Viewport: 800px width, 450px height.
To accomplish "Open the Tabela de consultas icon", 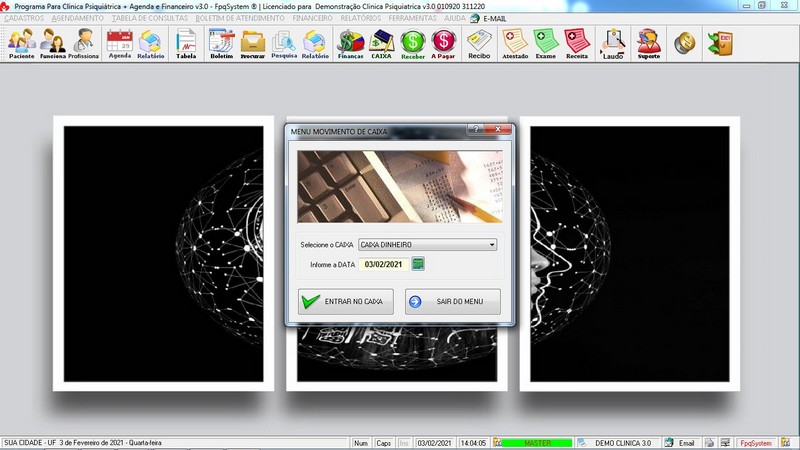I will [x=186, y=44].
